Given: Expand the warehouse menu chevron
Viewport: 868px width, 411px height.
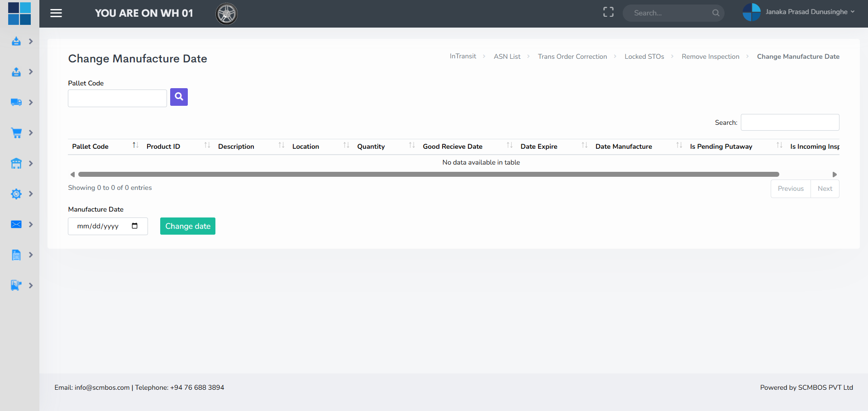Looking at the screenshot, I should click(x=31, y=163).
